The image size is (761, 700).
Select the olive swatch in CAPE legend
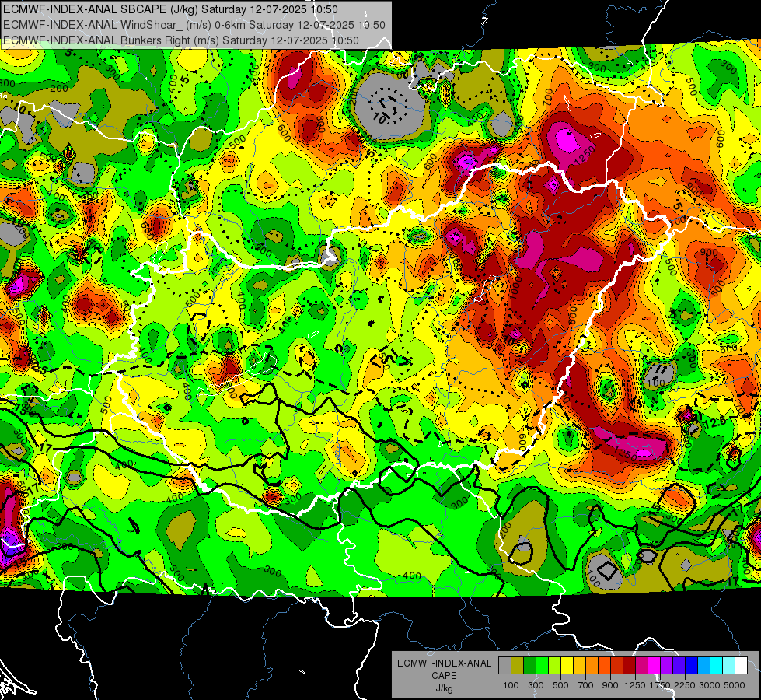518,666
